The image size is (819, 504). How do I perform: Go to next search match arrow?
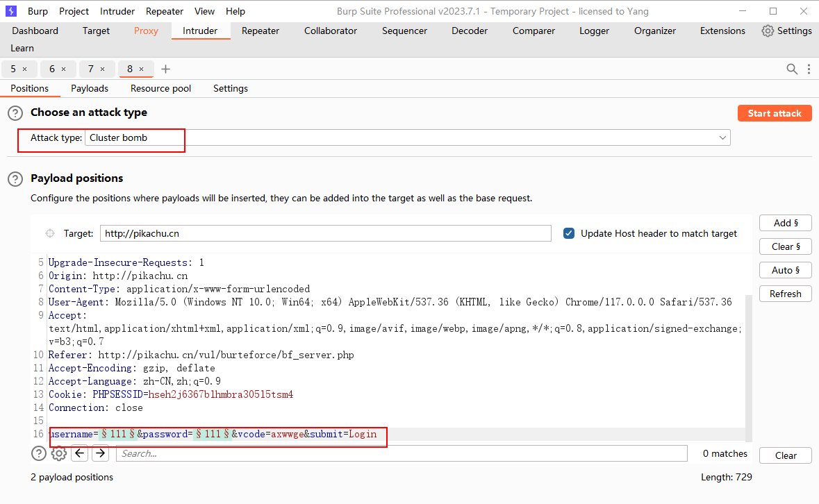[x=101, y=453]
